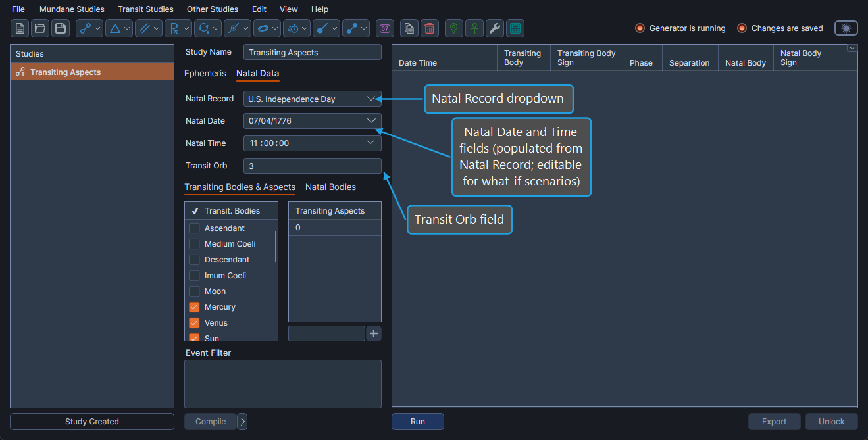868x440 pixels.
Task: Select the star-with-line study tool
Action: click(x=238, y=28)
